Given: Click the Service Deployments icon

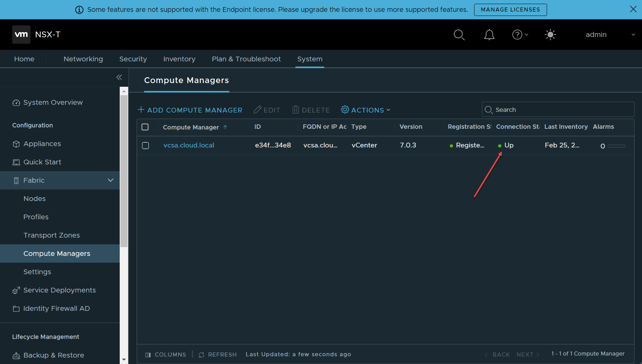Looking at the screenshot, I should (16, 290).
